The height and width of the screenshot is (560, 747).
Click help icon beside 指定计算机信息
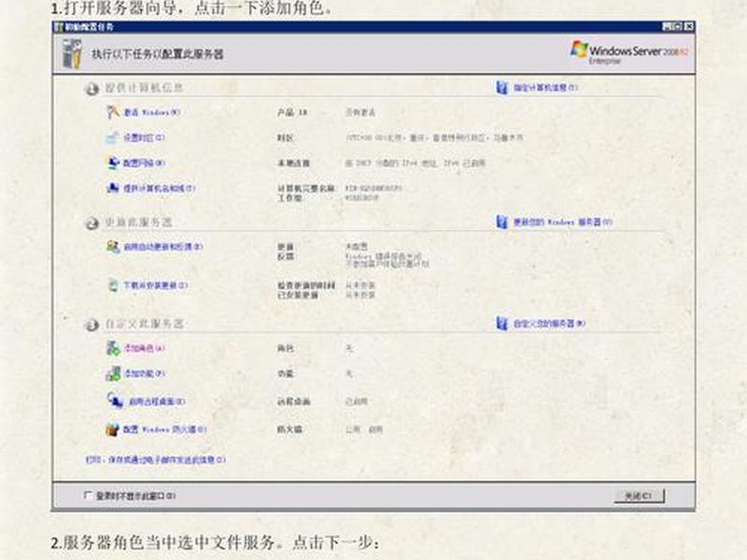[501, 88]
